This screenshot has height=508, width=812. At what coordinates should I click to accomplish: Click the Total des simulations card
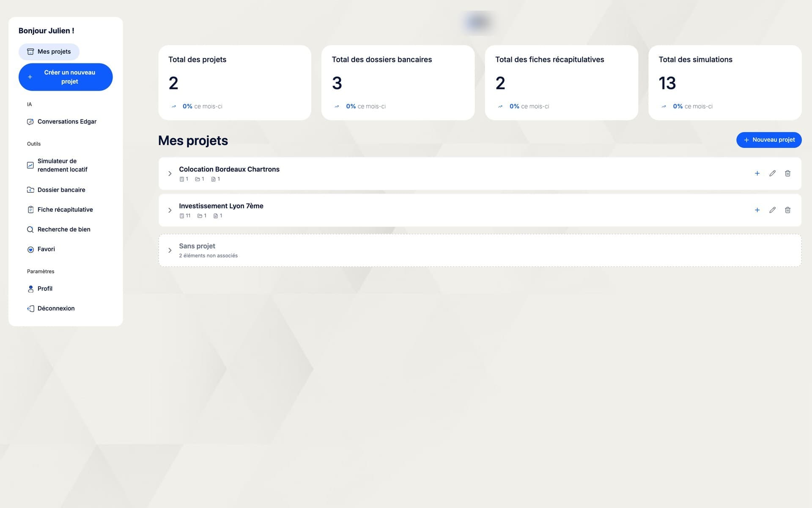pyautogui.click(x=725, y=83)
